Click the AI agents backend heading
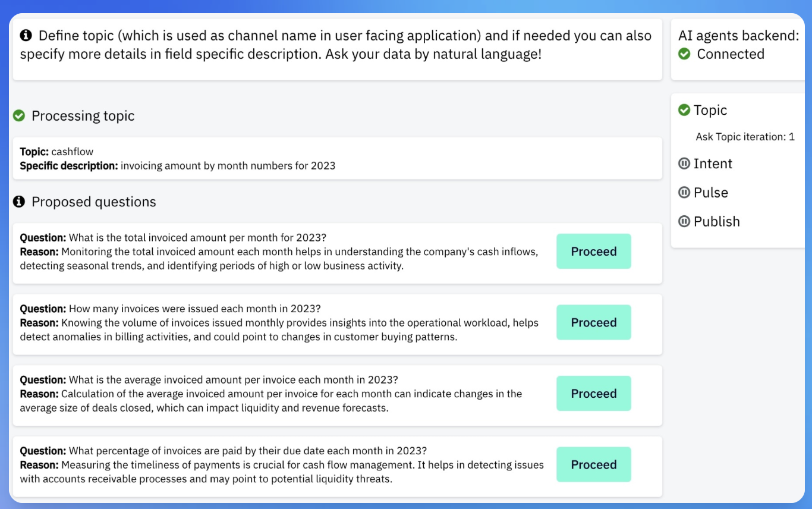Viewport: 812px width, 509px height. 738,36
